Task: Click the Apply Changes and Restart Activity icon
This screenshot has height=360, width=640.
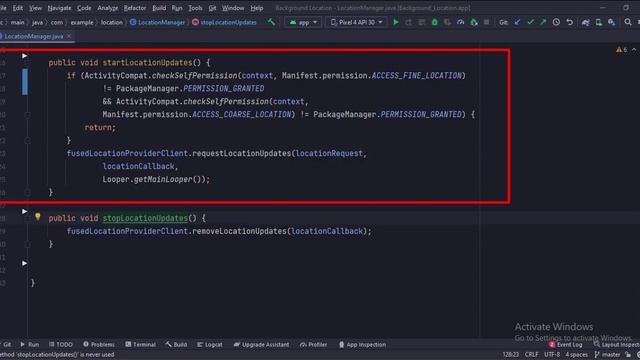Action: tap(409, 22)
